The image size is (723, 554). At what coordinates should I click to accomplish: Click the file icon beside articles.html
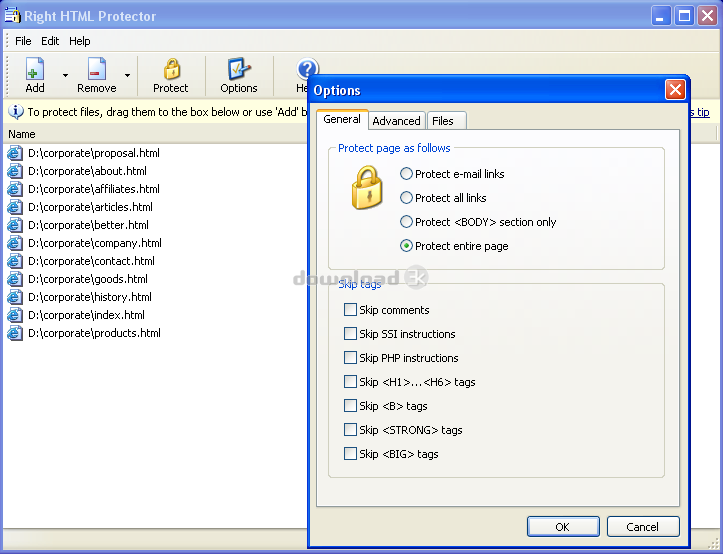tap(14, 207)
